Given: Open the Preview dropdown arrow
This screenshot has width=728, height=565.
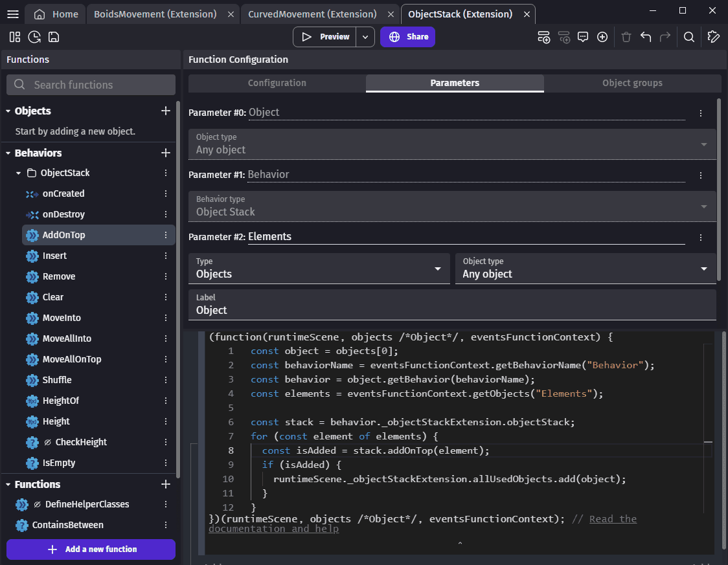Looking at the screenshot, I should click(365, 37).
